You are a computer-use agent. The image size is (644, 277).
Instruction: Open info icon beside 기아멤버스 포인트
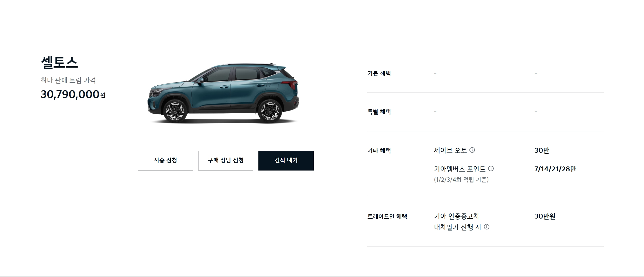[x=491, y=168]
